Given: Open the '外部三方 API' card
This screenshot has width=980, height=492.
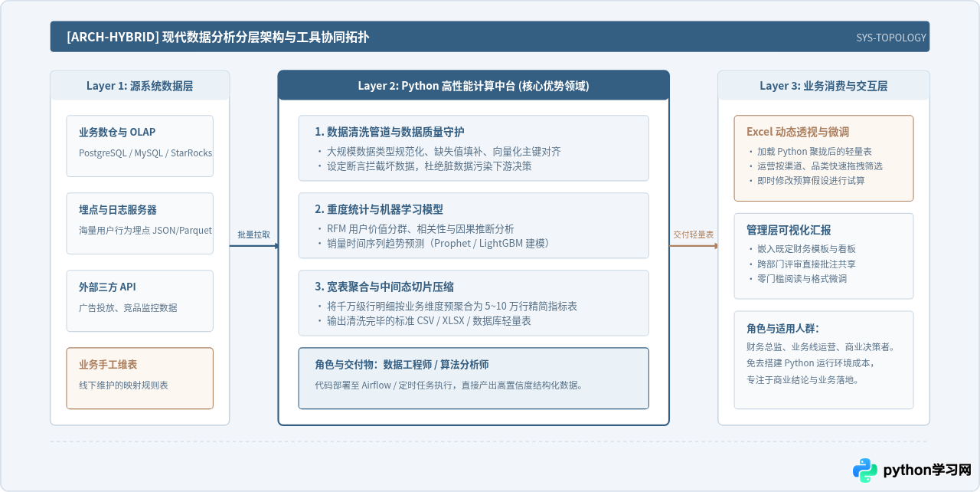Looking at the screenshot, I should click(139, 301).
